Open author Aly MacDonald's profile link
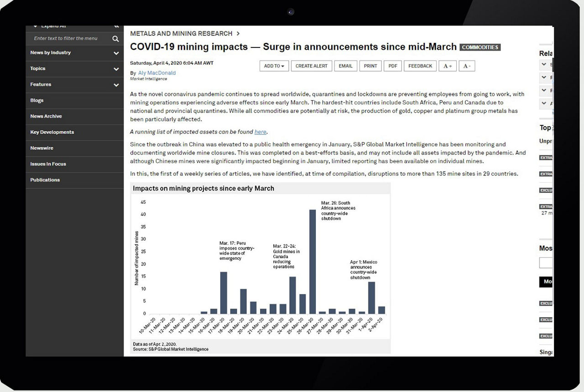The image size is (584, 392). (157, 73)
